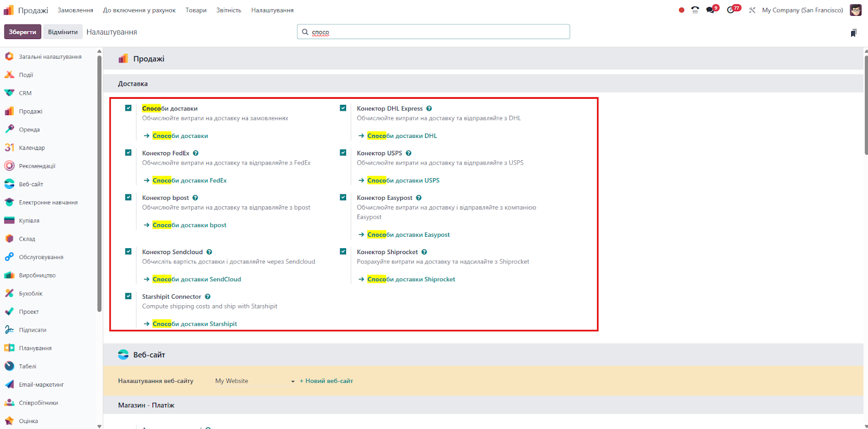Toggle the Конектор Shiprocket checkbox
The image size is (868, 429).
(343, 251)
